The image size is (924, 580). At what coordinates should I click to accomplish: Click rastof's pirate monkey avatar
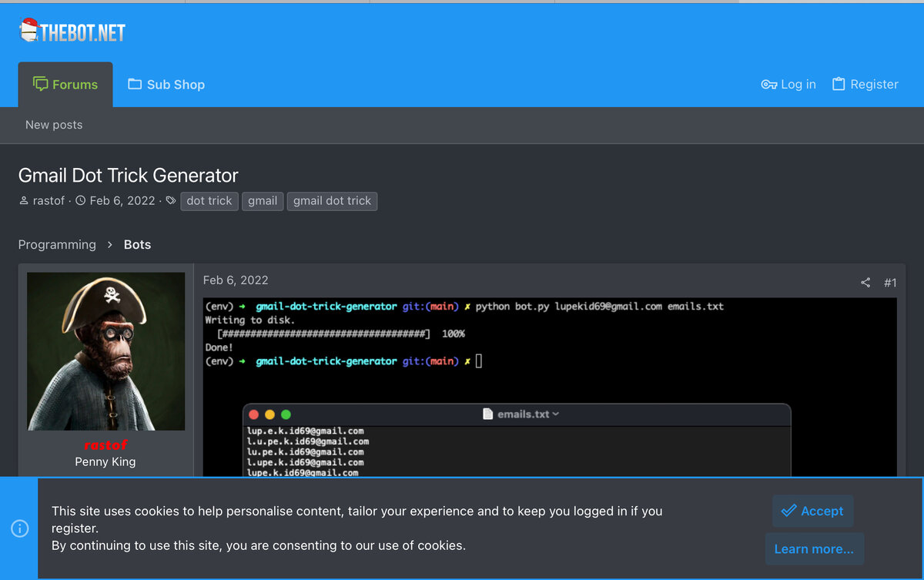(x=105, y=350)
